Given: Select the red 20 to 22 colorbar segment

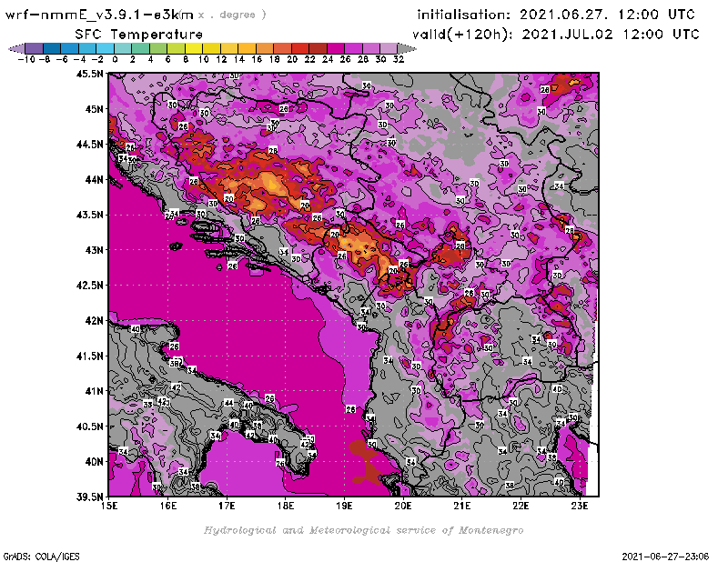Looking at the screenshot, I should (300, 48).
